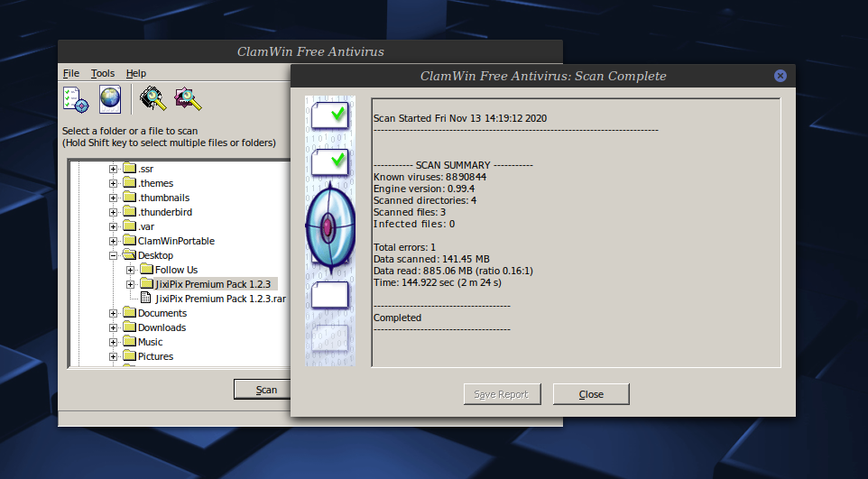Click the 'Engine version: 0.99.4' line
Viewport: 868px width, 479px height.
[x=423, y=189]
